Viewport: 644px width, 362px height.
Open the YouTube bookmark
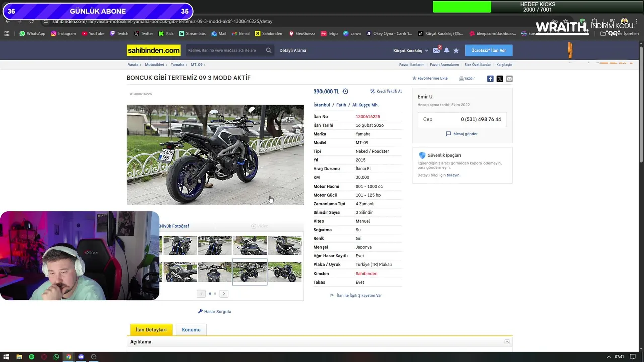pyautogui.click(x=93, y=34)
